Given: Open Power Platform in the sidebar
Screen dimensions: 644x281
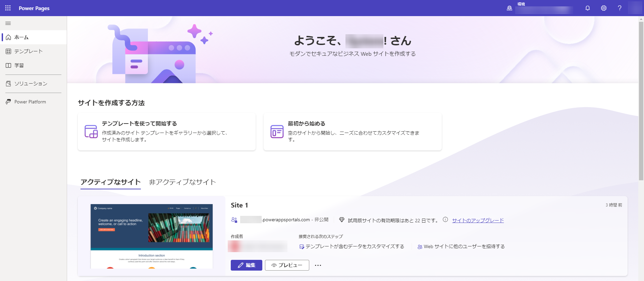Looking at the screenshot, I should pos(34,102).
